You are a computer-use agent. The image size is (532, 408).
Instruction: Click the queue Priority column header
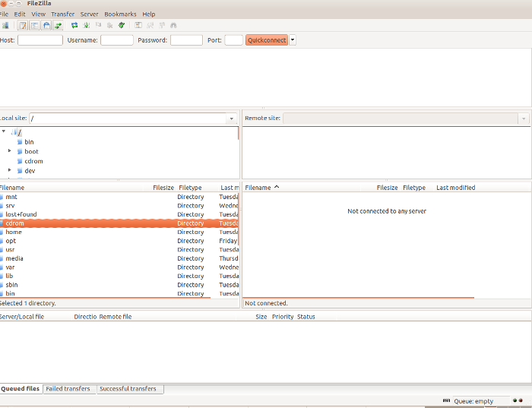[283, 317]
